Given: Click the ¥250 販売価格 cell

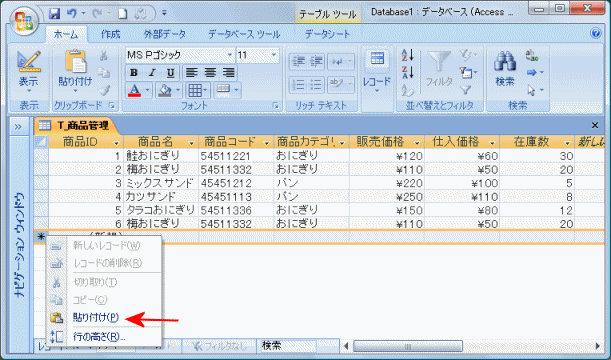Looking at the screenshot, I should (386, 197).
